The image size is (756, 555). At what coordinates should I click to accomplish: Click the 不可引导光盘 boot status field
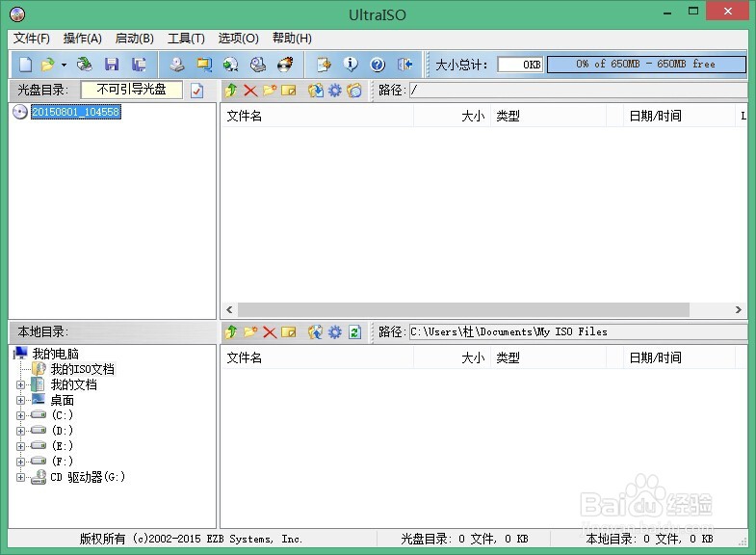(132, 90)
